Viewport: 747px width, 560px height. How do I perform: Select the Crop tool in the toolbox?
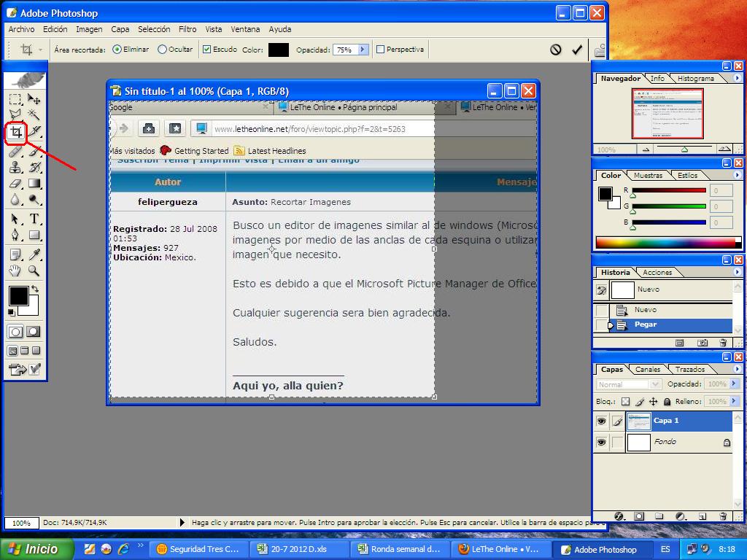point(16,132)
